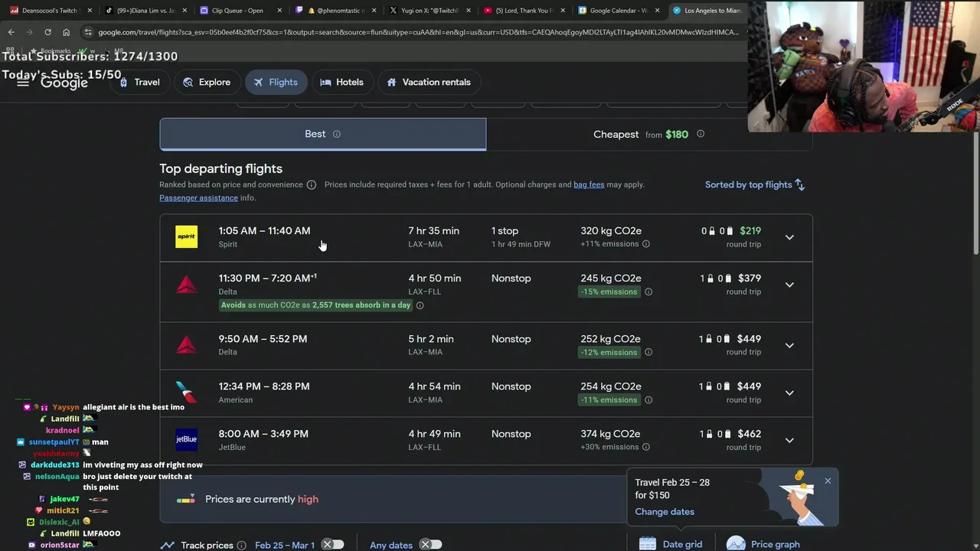This screenshot has height=551, width=980.
Task: Click emissions info icon for JetBlue flight
Action: (x=645, y=447)
